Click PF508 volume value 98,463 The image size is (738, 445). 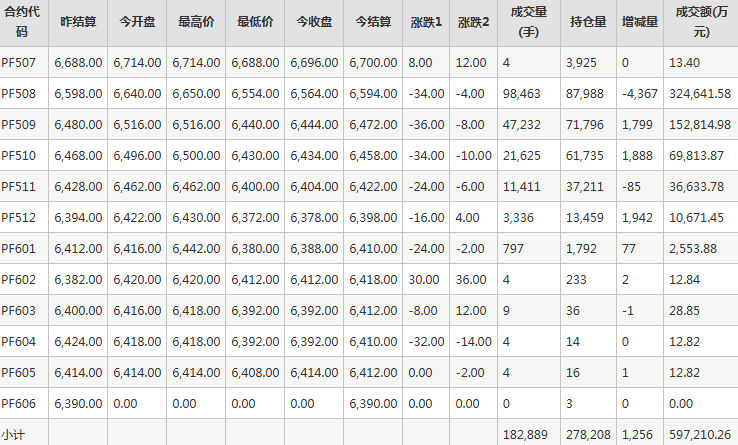pyautogui.click(x=521, y=94)
